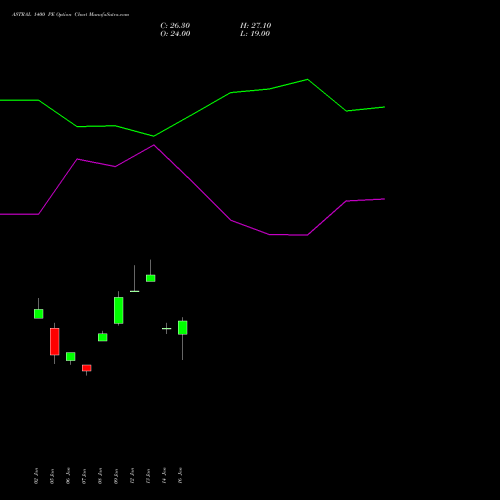The width and height of the screenshot is (500, 500).
Task: Click the large red candlestick
Action: pos(55,342)
